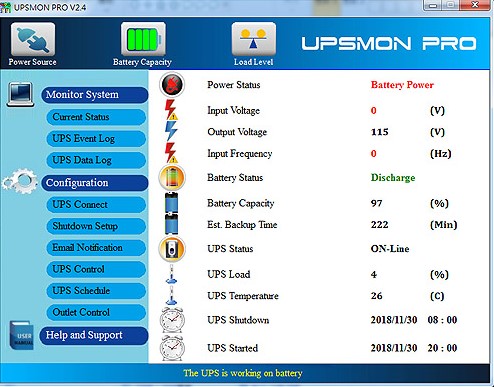
Task: Click the red Power Status icon
Action: (x=172, y=85)
